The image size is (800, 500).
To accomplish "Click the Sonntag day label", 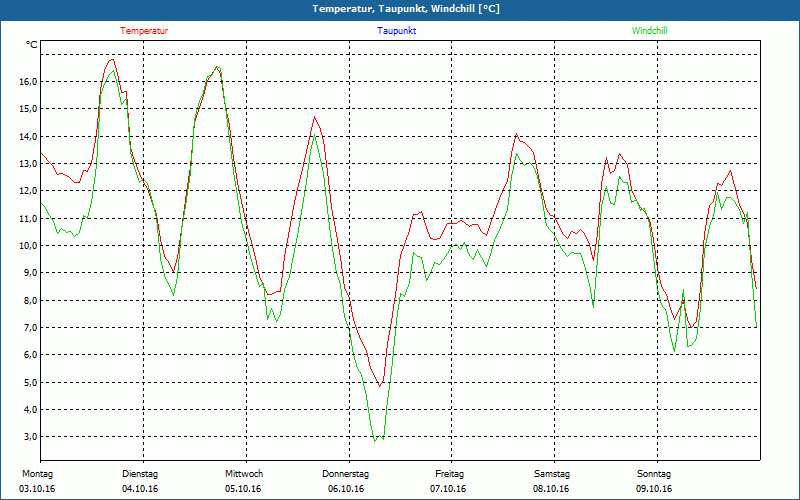I will coord(654,474).
